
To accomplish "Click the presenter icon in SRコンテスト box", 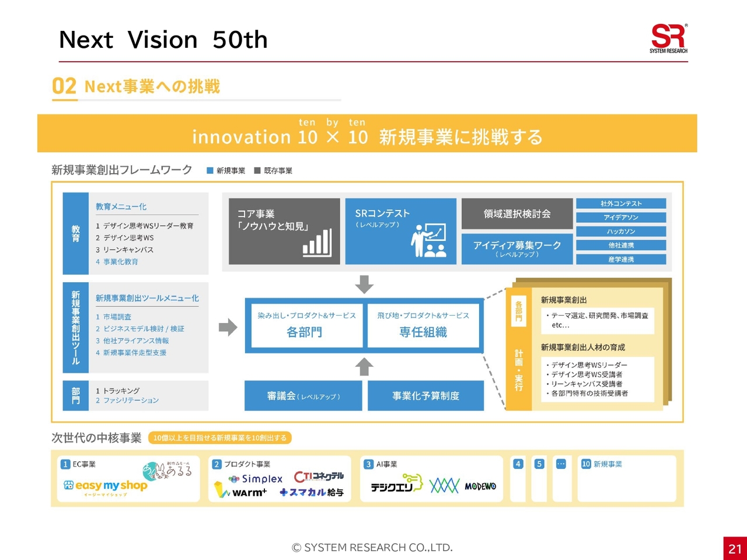I will tap(428, 240).
